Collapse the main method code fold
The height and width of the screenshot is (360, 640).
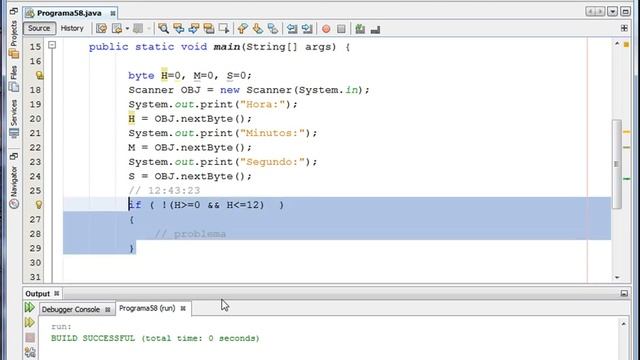(52, 45)
